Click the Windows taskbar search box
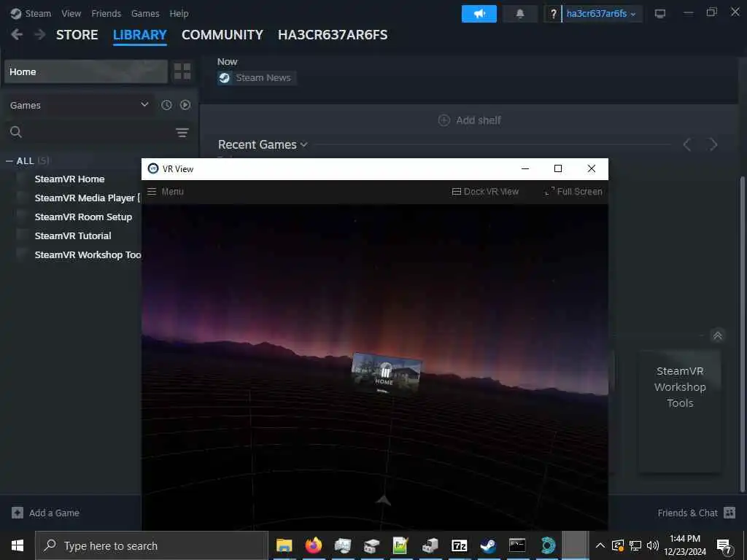747x560 pixels. 152,545
